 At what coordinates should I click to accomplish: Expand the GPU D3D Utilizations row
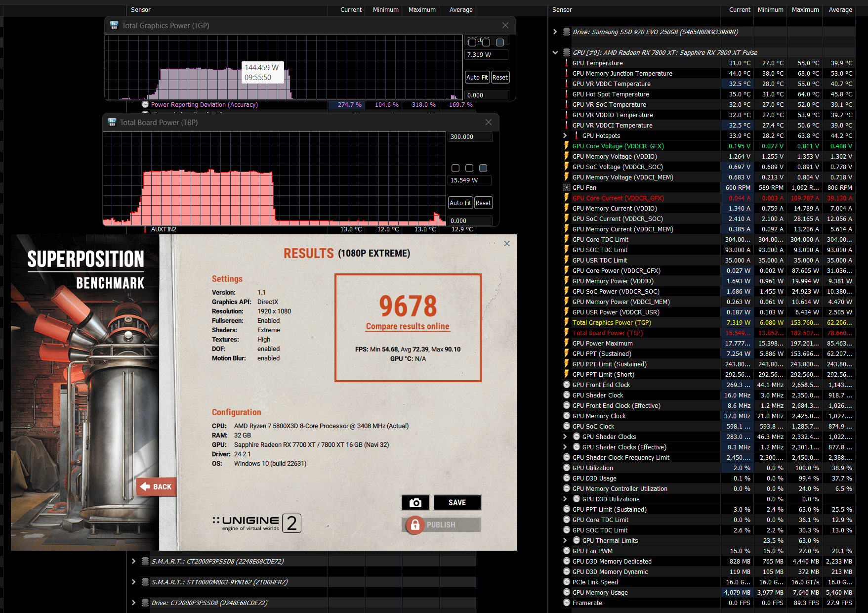[x=565, y=499]
